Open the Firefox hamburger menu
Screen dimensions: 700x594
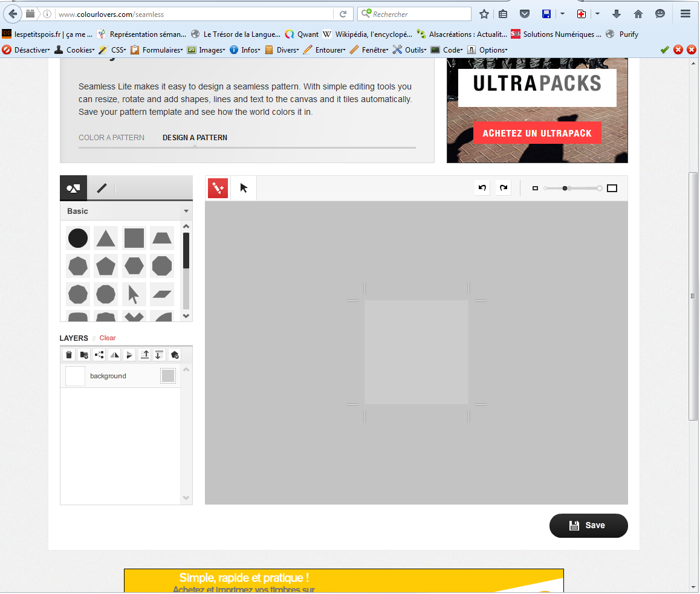[x=685, y=14]
